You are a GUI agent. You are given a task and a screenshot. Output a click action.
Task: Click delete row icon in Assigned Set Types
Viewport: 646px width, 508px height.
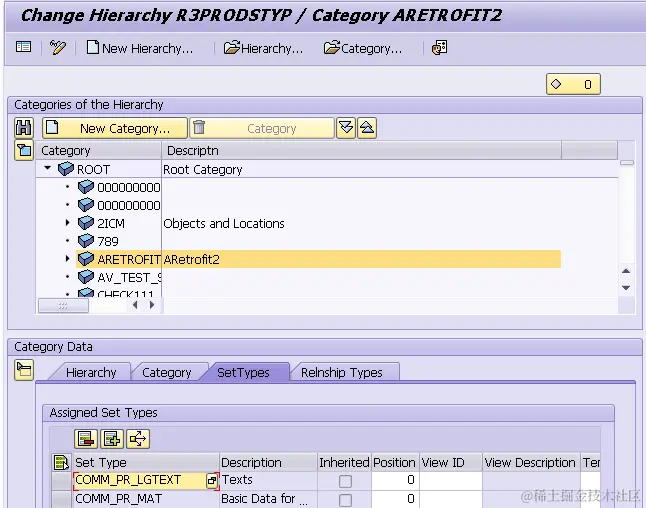coord(86,439)
